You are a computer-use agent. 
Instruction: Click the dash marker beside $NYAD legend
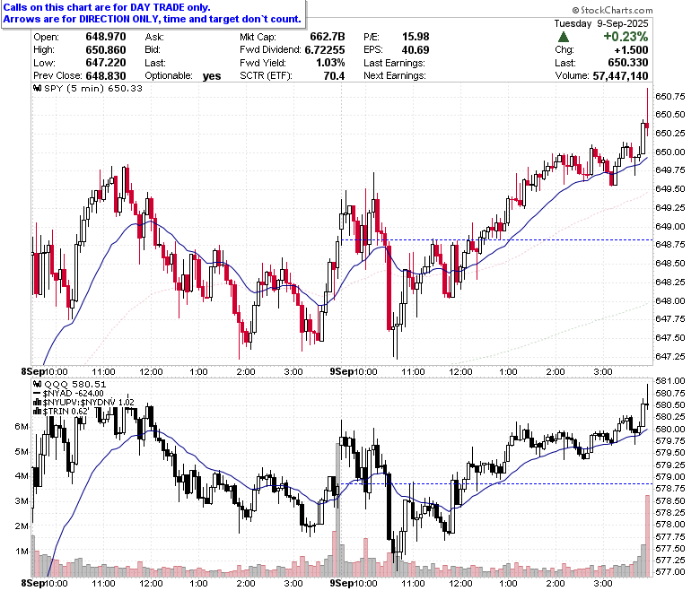[x=38, y=394]
